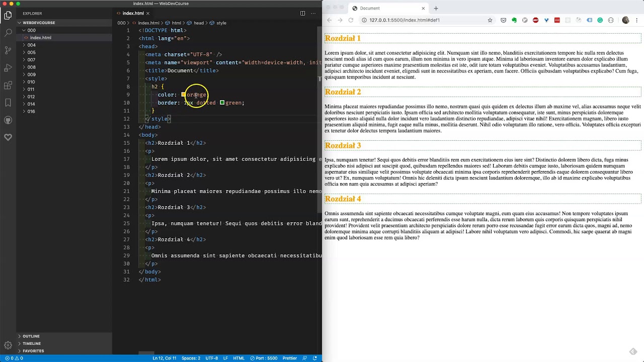Open Run and Debug view
The width and height of the screenshot is (644, 362).
tap(8, 67)
